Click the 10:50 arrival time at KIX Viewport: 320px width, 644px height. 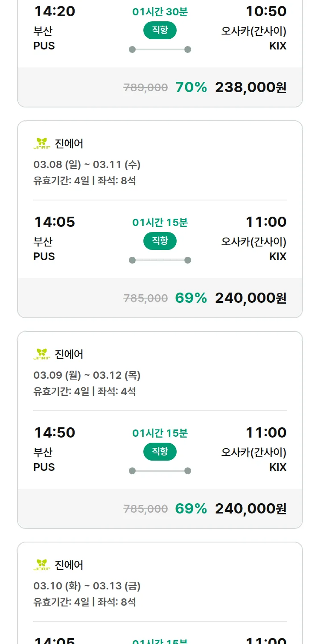tap(266, 12)
